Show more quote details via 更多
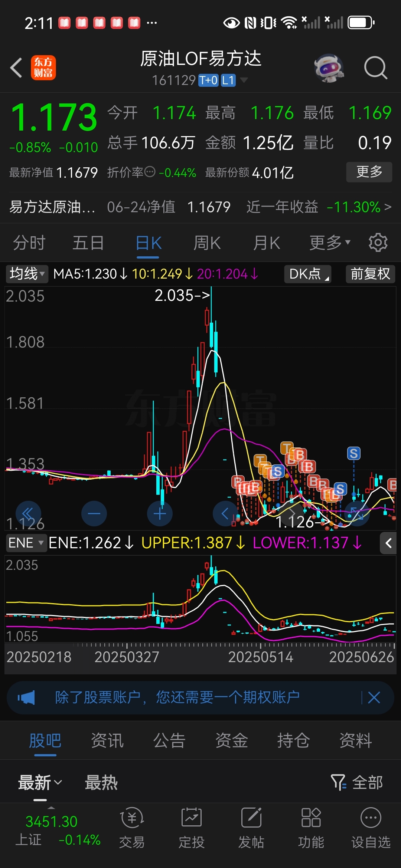 (369, 172)
